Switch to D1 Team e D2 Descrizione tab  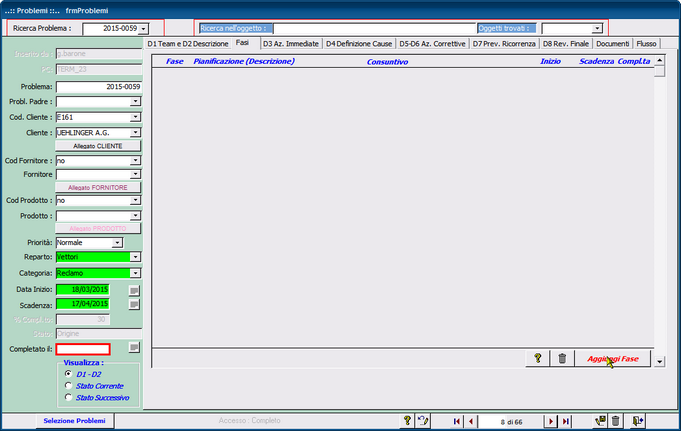188,44
